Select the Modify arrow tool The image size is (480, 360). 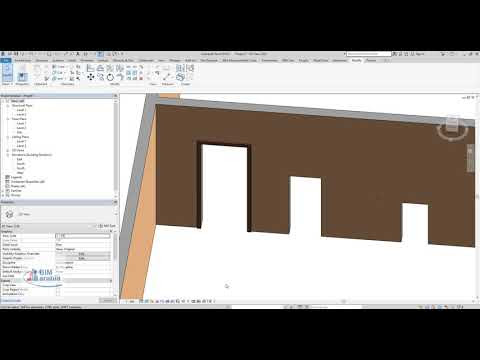click(x=7, y=73)
